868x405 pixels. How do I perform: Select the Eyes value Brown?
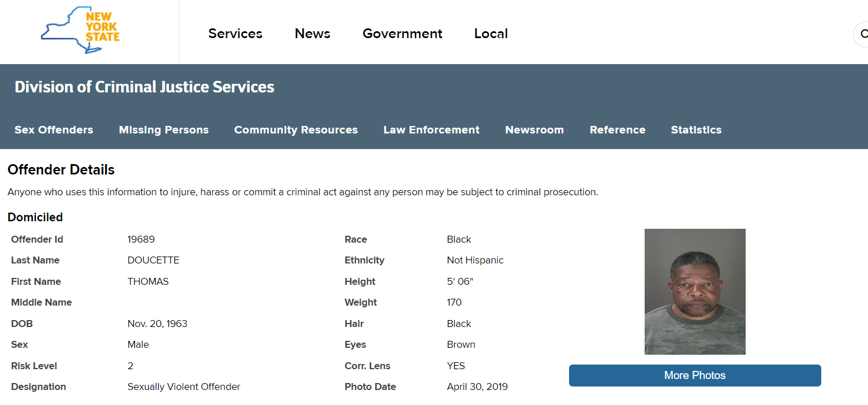[461, 344]
